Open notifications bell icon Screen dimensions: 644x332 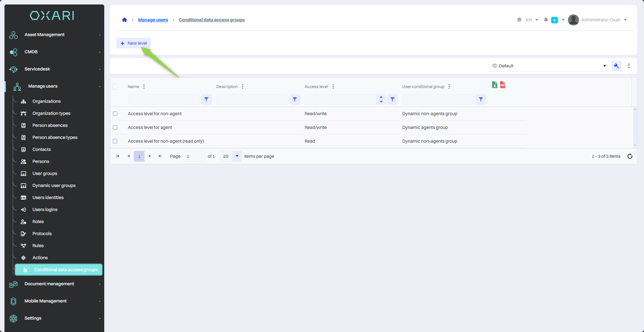click(546, 20)
